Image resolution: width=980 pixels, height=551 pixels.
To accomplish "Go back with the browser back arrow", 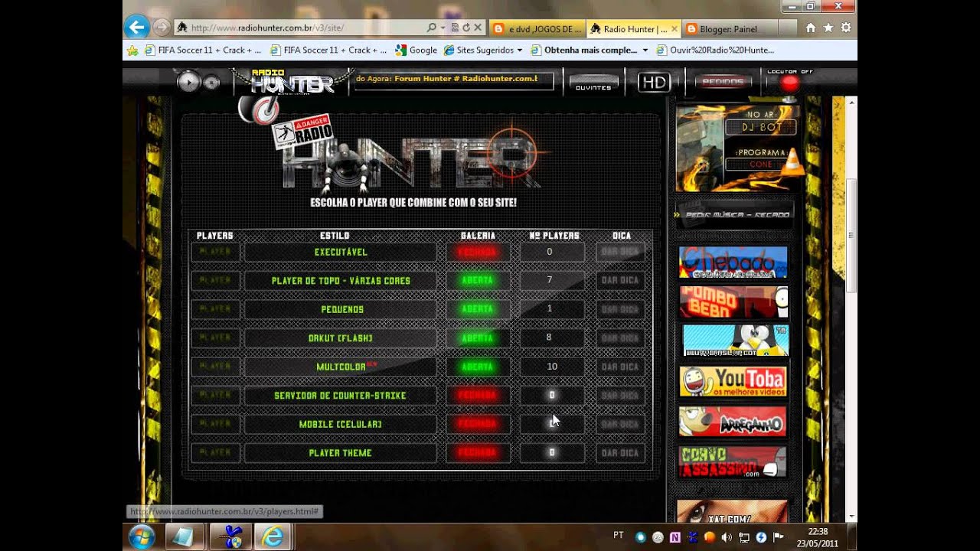I will 136,28.
